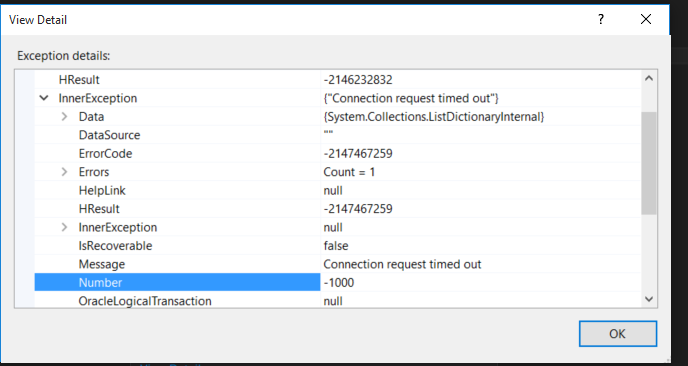The image size is (688, 366).
Task: Click the OK button
Action: click(617, 334)
